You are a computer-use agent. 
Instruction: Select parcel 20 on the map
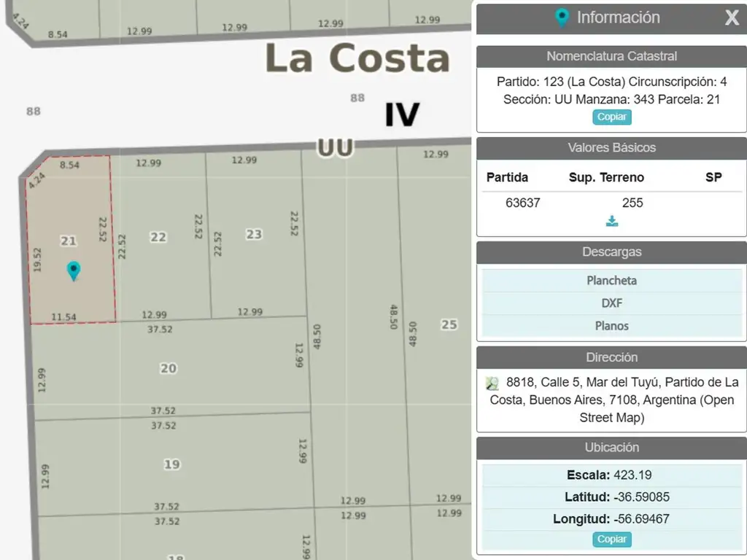click(x=169, y=368)
